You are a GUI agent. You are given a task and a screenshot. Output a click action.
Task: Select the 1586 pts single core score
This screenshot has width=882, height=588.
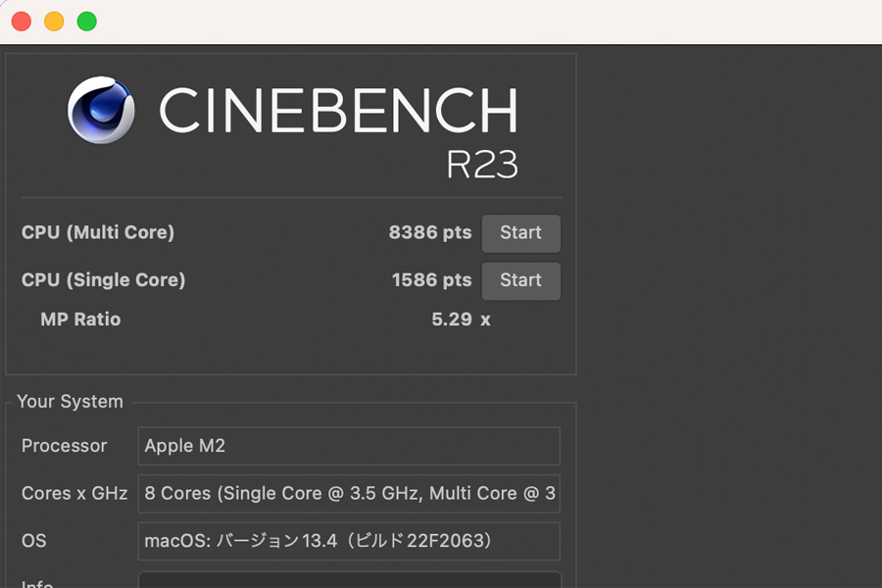(x=431, y=280)
